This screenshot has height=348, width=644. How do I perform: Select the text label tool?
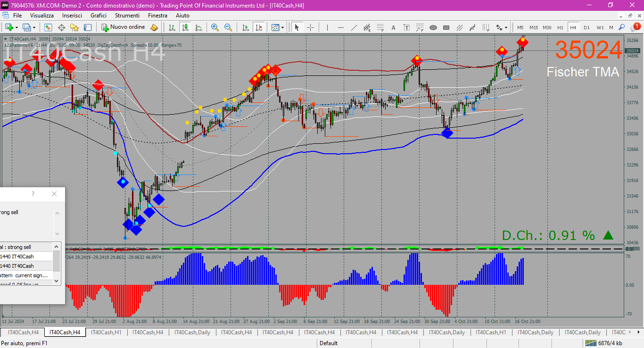406,27
